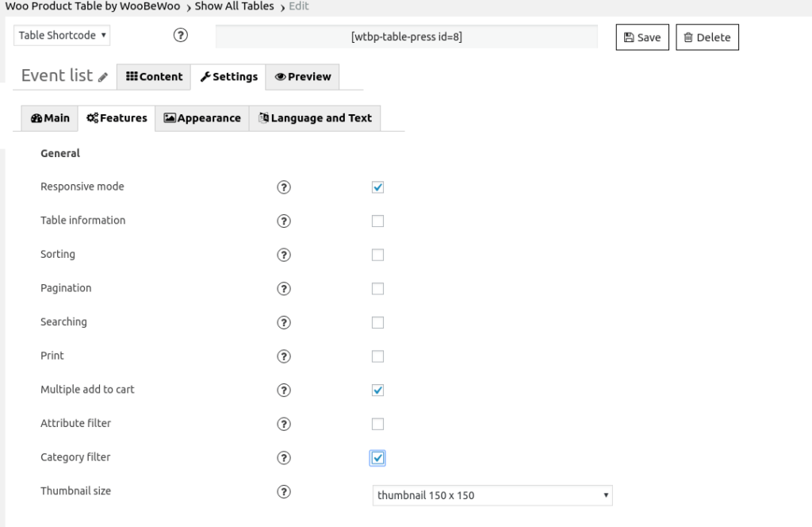
Task: Click the Multiple add to cart label
Action: pos(87,390)
